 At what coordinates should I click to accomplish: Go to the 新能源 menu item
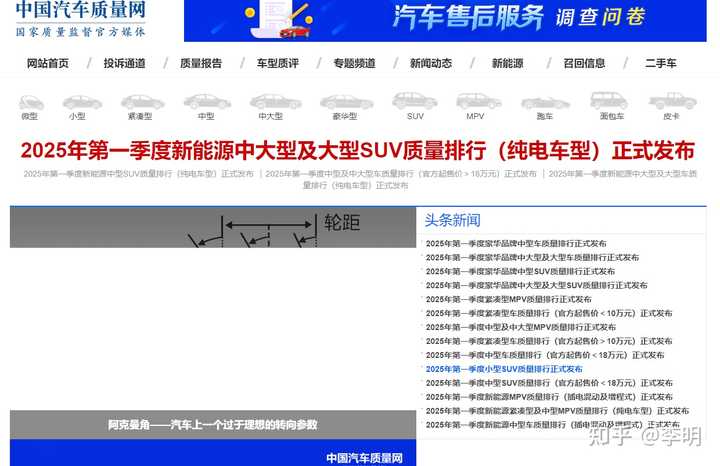coord(507,63)
